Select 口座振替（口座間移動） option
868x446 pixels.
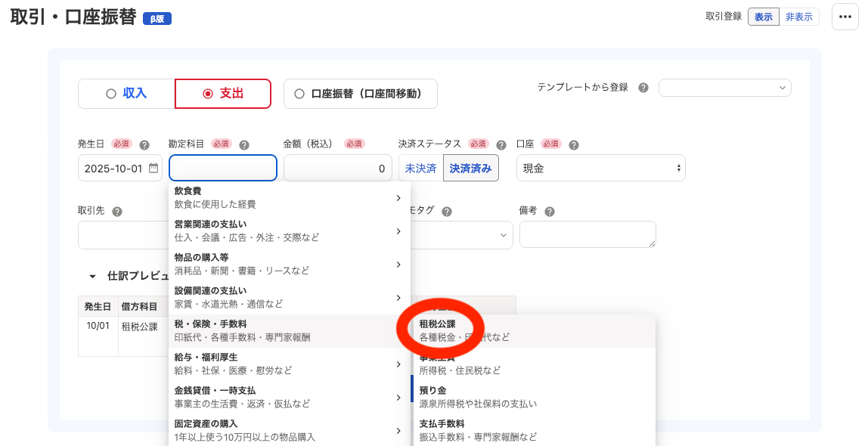click(x=360, y=94)
